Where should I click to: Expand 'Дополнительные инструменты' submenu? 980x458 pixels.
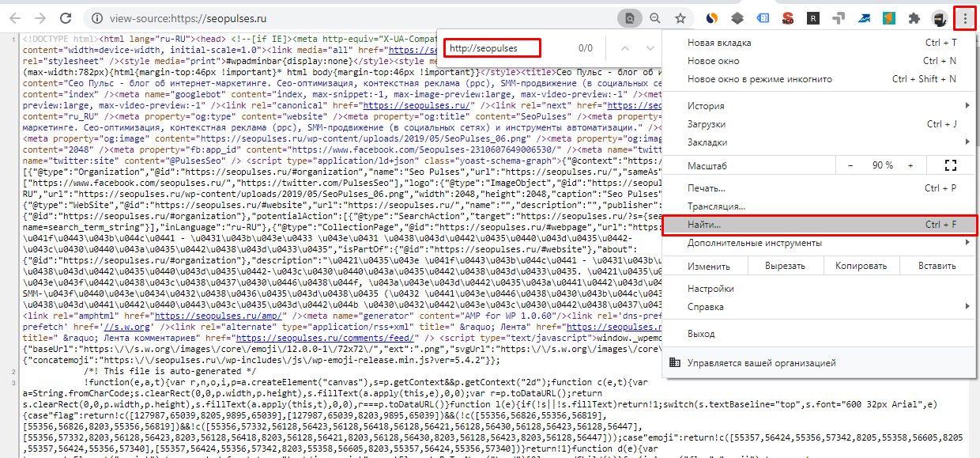coord(820,243)
